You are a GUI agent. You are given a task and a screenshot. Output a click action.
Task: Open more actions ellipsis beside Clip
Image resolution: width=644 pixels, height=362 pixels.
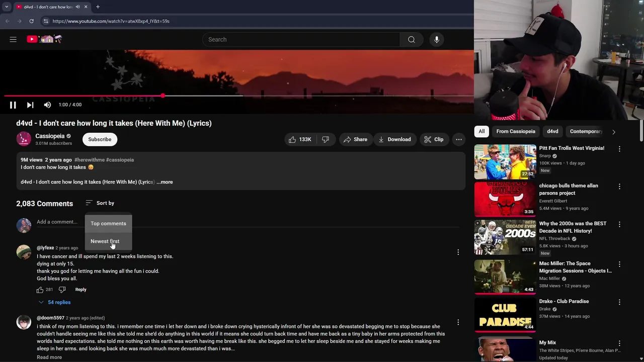pyautogui.click(x=459, y=139)
